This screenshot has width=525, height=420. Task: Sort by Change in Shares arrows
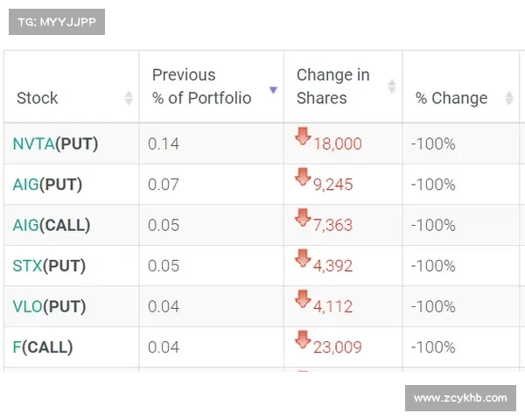coord(392,87)
